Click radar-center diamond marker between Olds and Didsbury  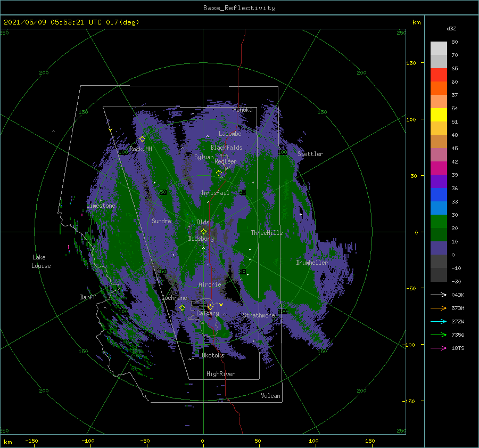pos(203,232)
